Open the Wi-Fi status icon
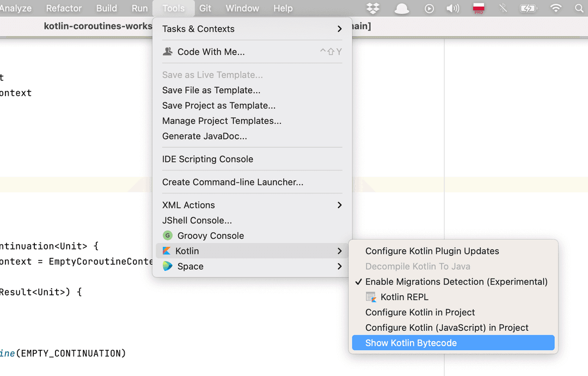 [556, 8]
